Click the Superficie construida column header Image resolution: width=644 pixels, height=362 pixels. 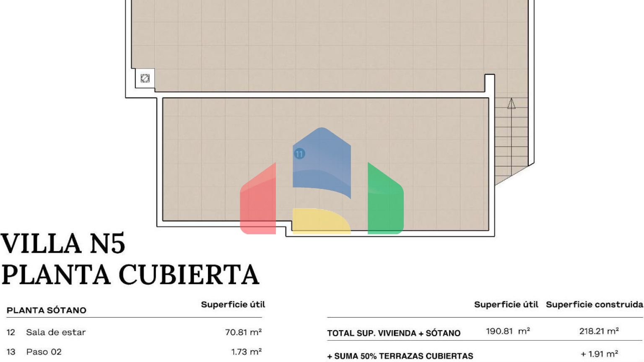pos(594,305)
